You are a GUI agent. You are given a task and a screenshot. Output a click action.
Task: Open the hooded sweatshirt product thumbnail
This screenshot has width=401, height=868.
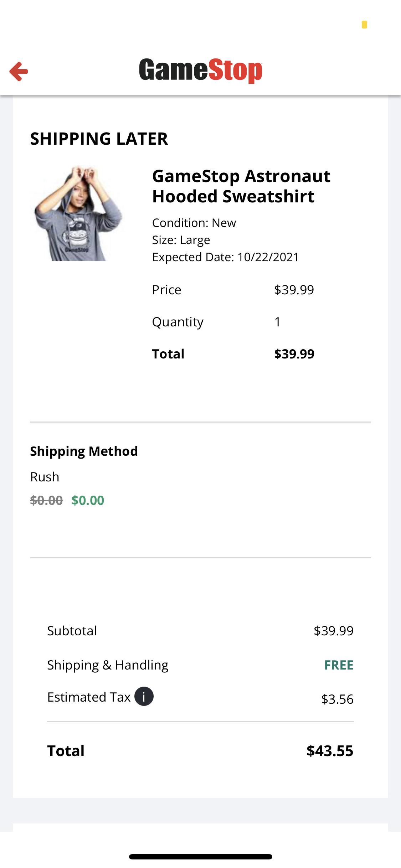tap(79, 213)
